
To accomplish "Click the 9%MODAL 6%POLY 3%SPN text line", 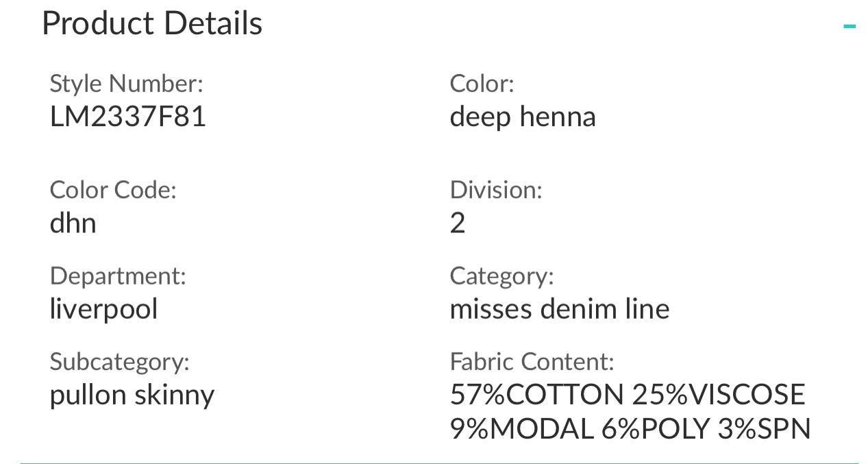I will coord(630,429).
